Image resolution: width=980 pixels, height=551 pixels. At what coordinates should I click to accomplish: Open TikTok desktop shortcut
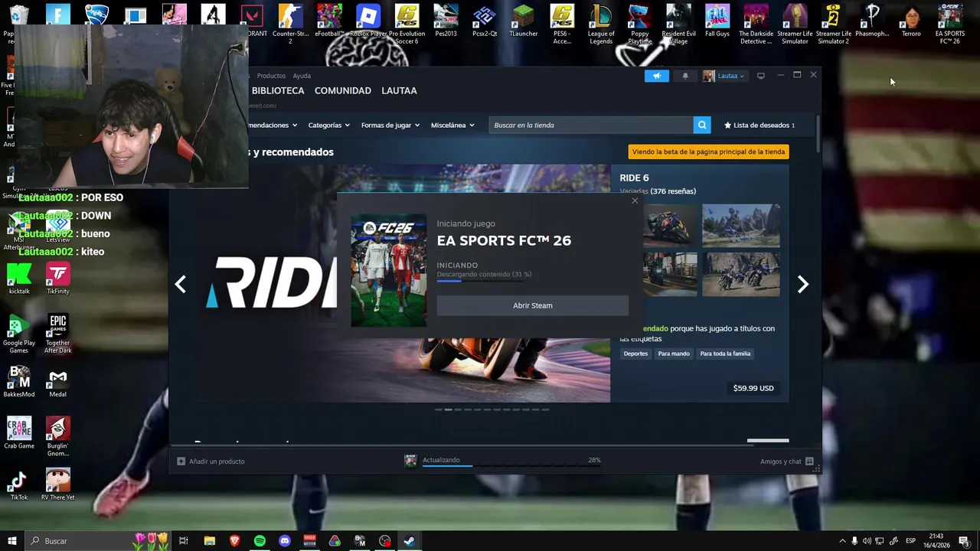(x=19, y=485)
